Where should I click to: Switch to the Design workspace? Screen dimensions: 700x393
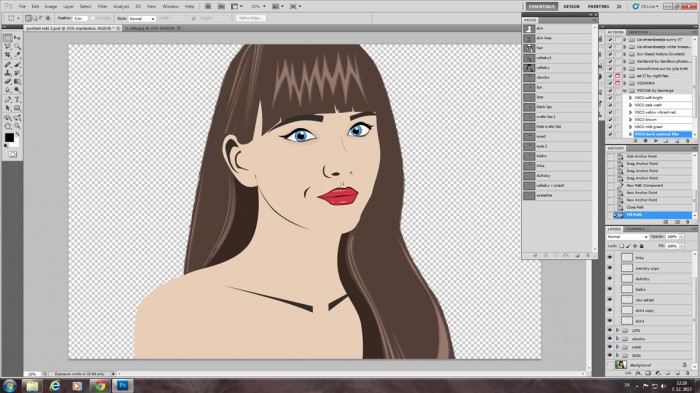tap(571, 7)
